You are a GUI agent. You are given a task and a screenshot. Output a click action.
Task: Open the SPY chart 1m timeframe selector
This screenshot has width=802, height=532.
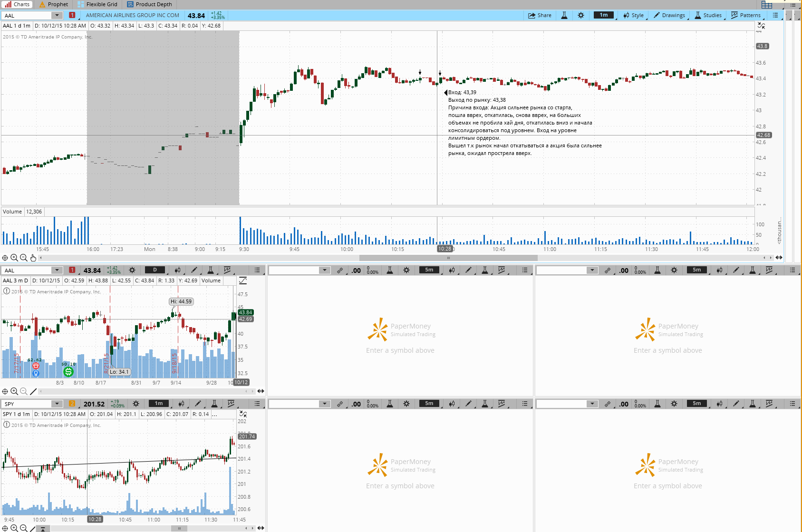click(159, 404)
